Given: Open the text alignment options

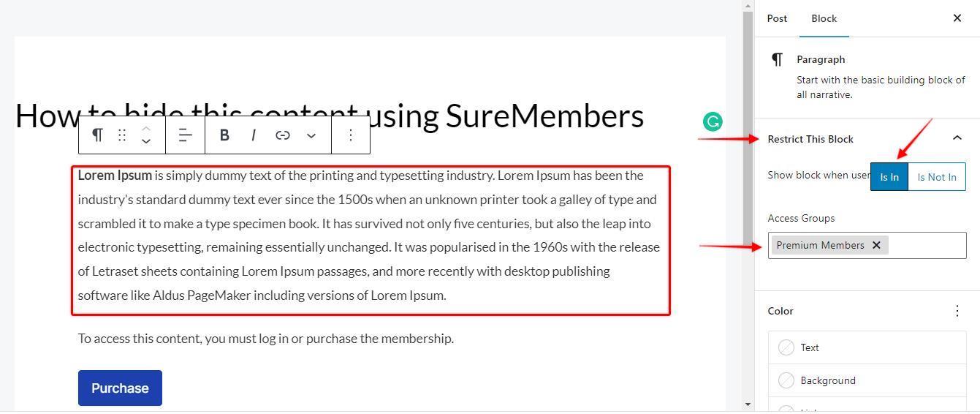Looking at the screenshot, I should [x=186, y=135].
